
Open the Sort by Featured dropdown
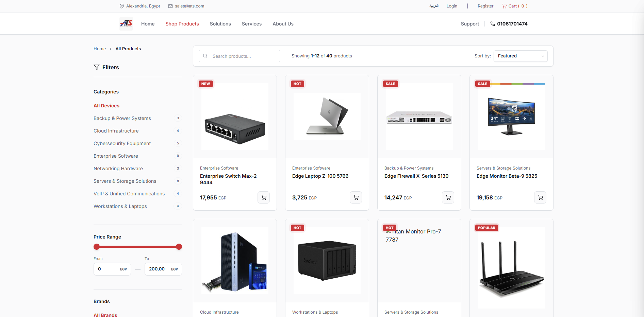click(x=521, y=56)
